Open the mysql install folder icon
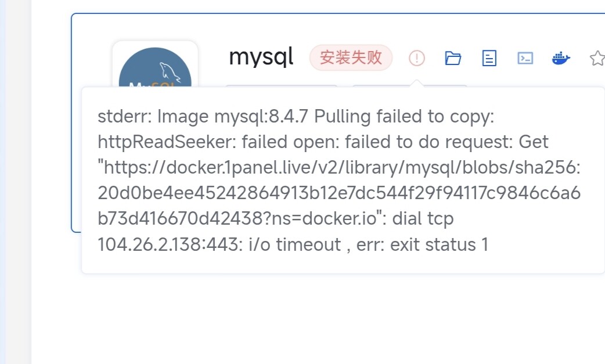605x364 pixels. coord(453,58)
